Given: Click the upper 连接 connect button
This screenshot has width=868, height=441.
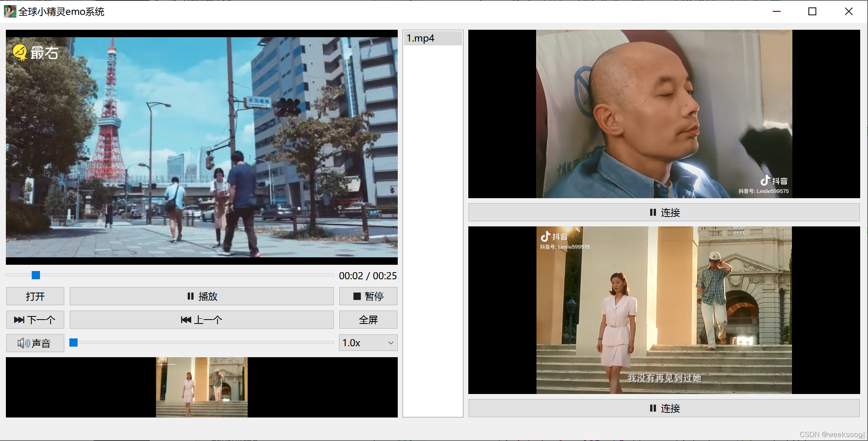Looking at the screenshot, I should tap(664, 212).
